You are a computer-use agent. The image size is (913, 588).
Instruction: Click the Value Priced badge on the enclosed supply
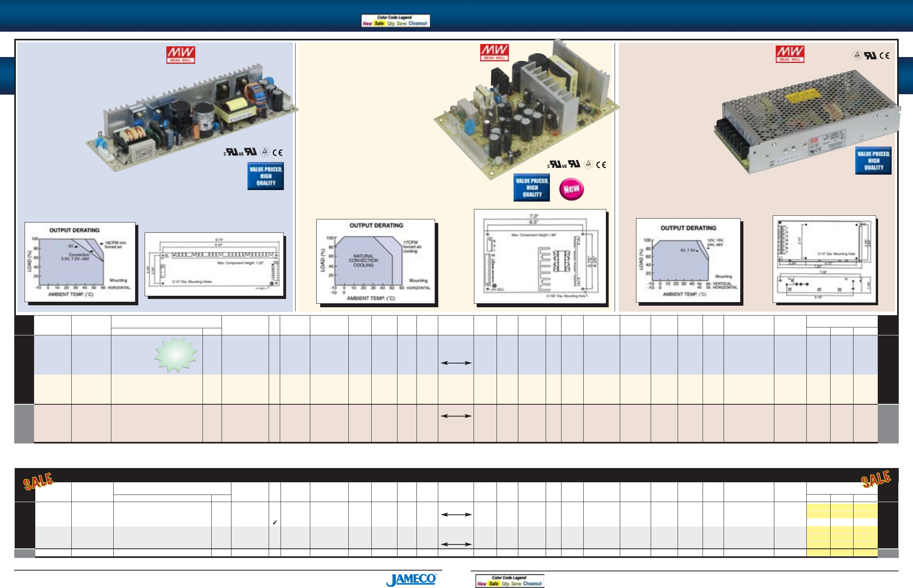tap(873, 160)
